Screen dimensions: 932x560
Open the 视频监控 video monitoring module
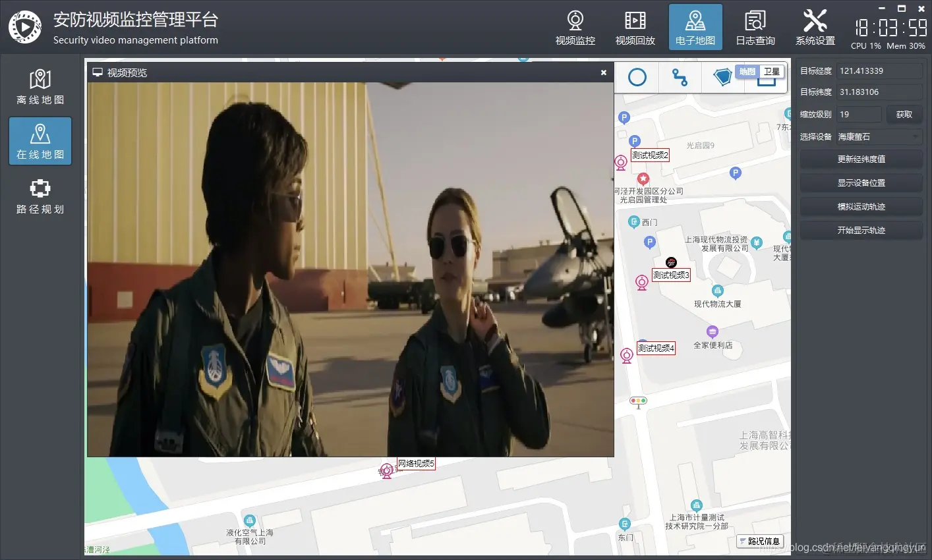coord(575,27)
